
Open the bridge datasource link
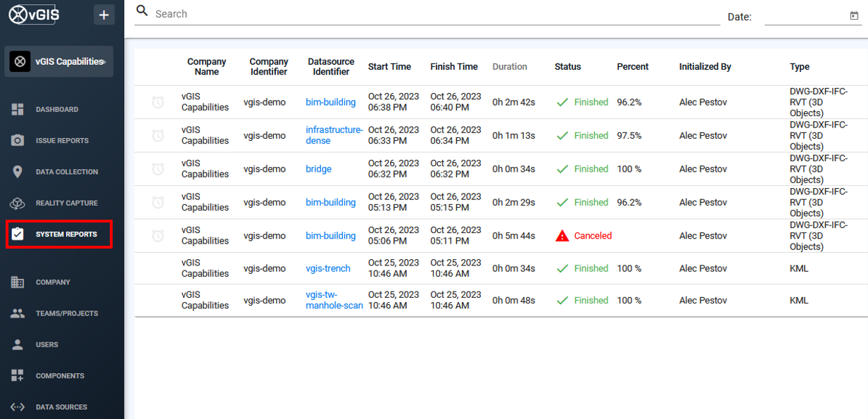318,169
